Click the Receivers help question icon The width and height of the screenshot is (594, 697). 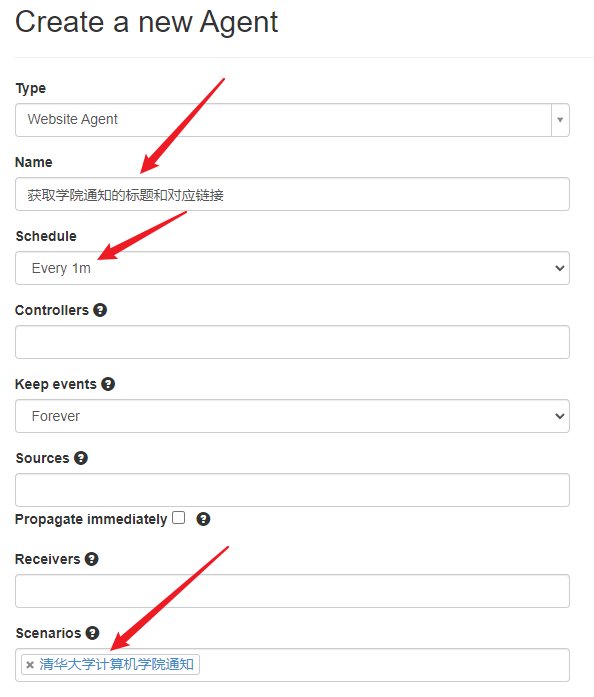tap(92, 559)
